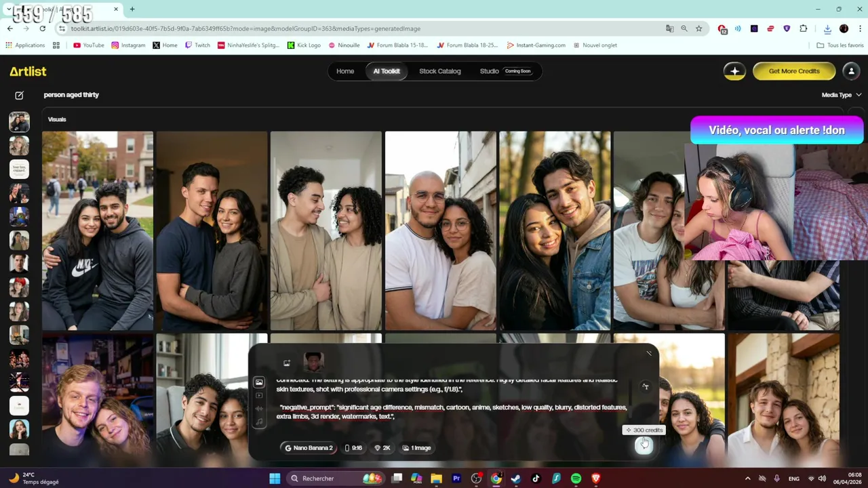Open the Studio Coming Soon tab
Viewport: 868px width, 488px height.
point(506,71)
